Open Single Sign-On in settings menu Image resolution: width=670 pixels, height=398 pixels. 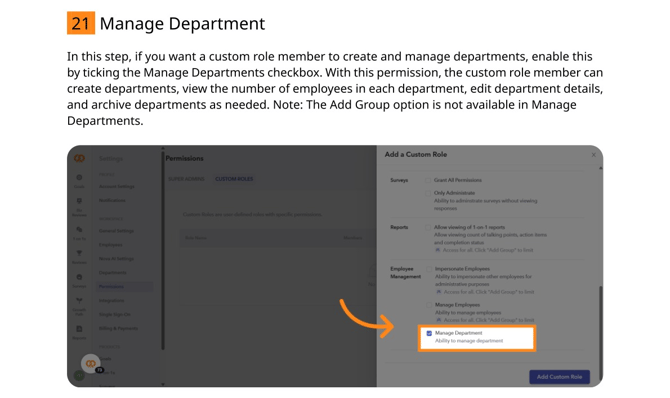[x=115, y=314]
